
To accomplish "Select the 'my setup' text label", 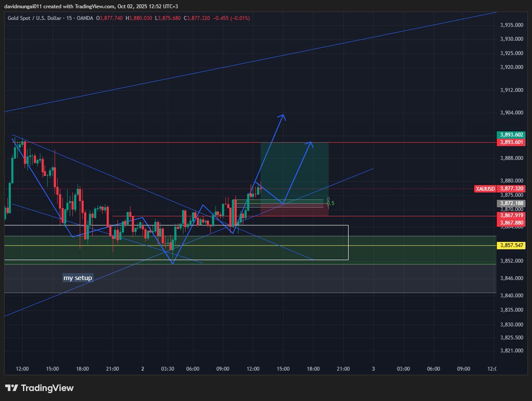I will (78, 278).
